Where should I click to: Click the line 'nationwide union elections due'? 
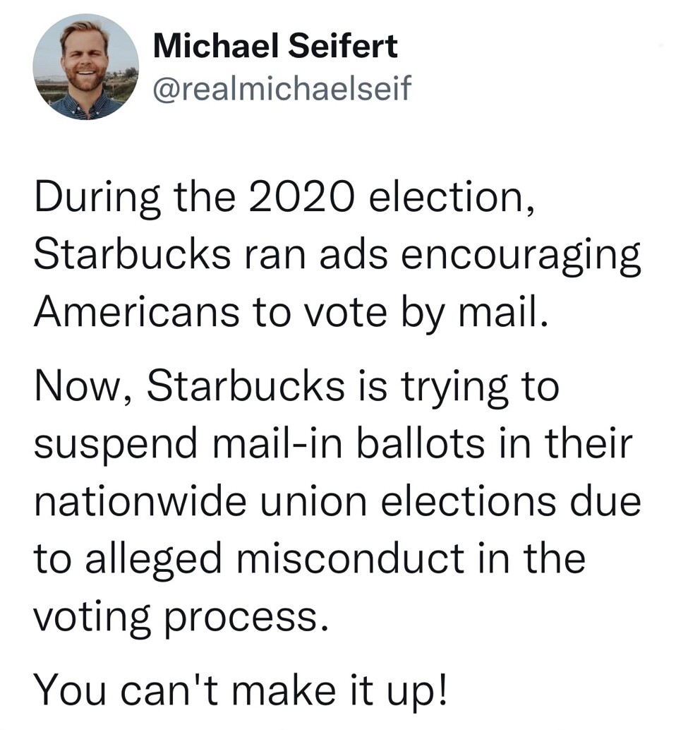tap(337, 501)
